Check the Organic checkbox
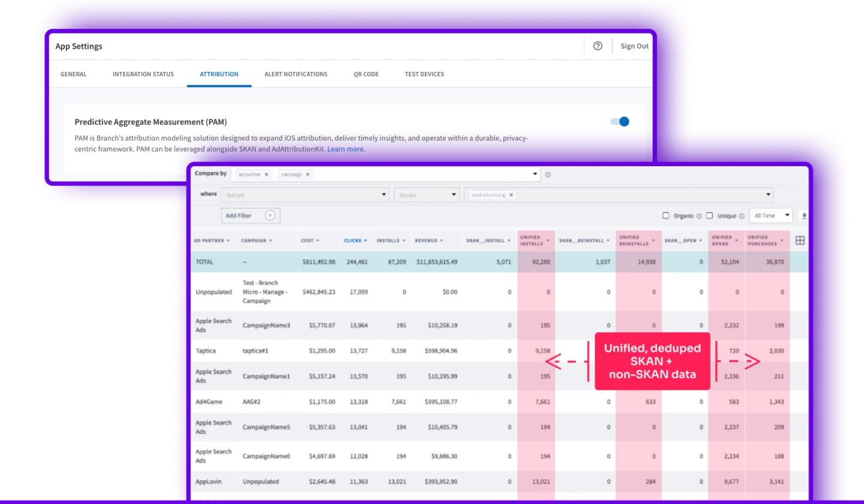 click(x=665, y=215)
